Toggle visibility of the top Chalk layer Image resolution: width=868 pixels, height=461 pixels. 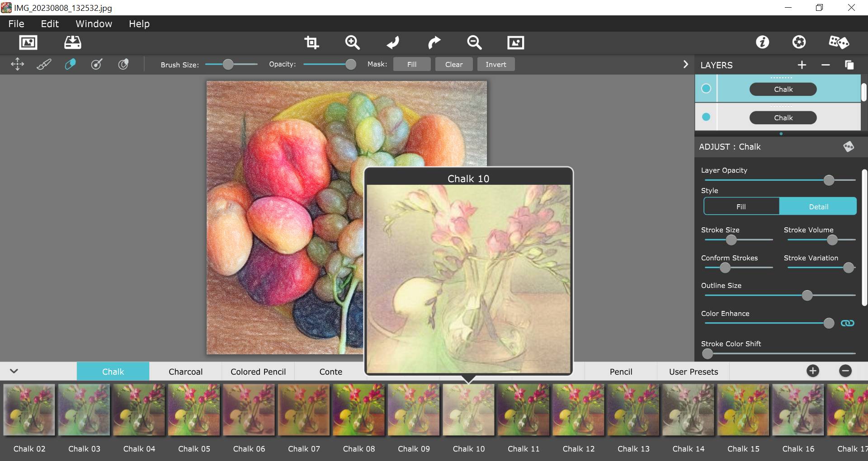point(706,89)
